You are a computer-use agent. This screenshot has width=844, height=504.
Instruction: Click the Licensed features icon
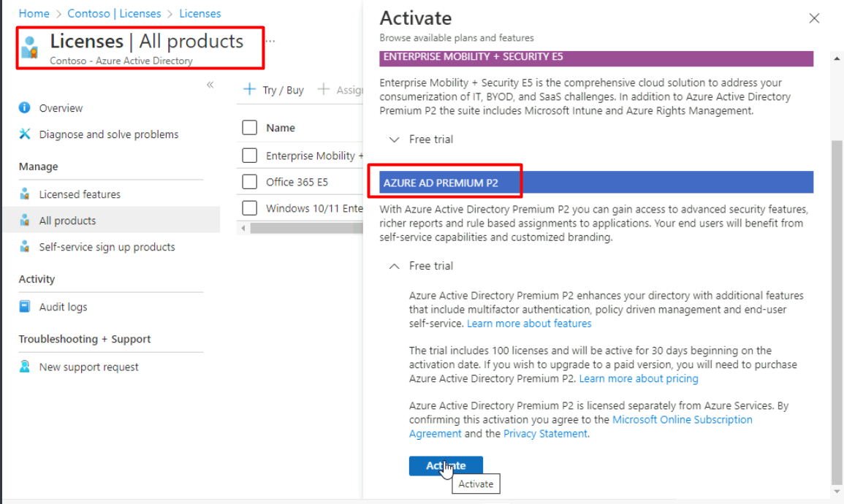pyautogui.click(x=25, y=194)
